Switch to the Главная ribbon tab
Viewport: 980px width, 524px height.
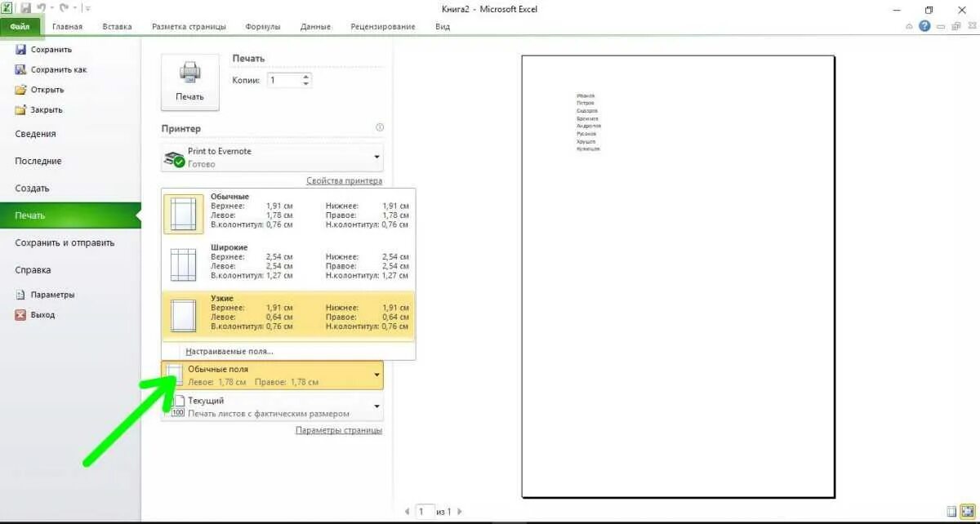coord(67,26)
